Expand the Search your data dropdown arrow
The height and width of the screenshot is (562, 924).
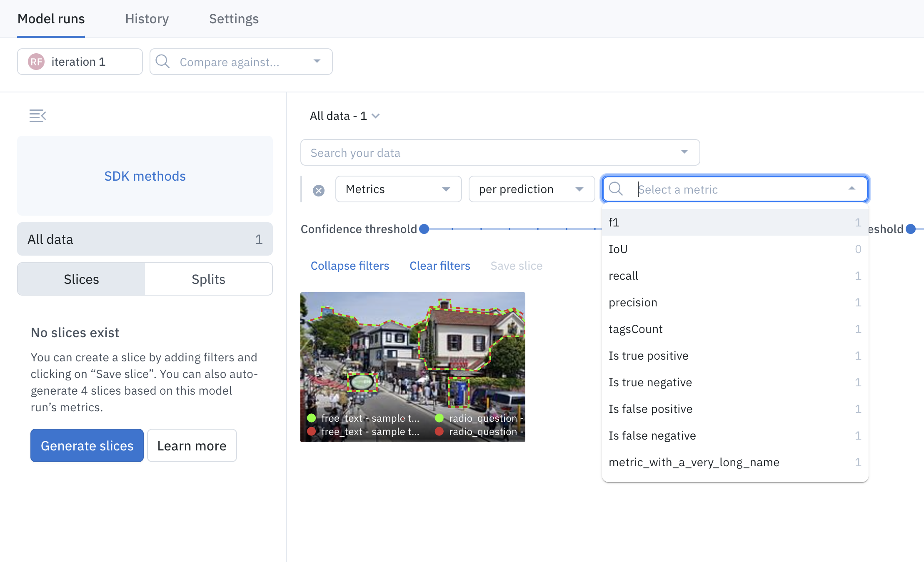coord(684,152)
